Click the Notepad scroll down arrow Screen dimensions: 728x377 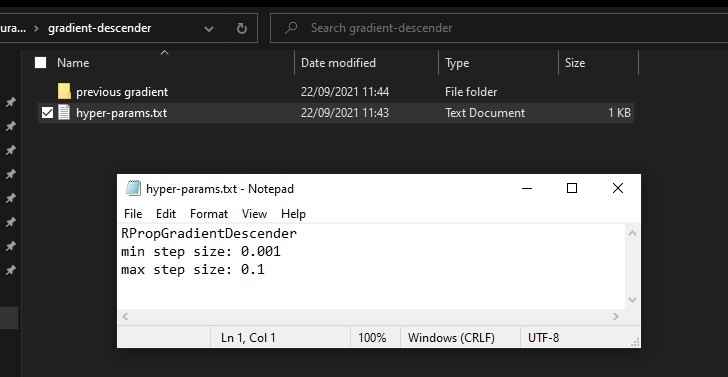pyautogui.click(x=632, y=300)
